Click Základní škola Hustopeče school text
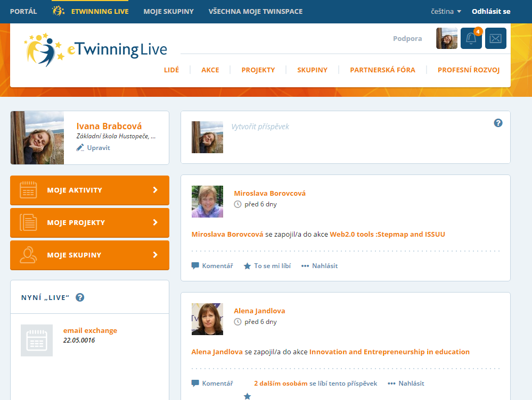532x400 pixels. click(x=116, y=136)
